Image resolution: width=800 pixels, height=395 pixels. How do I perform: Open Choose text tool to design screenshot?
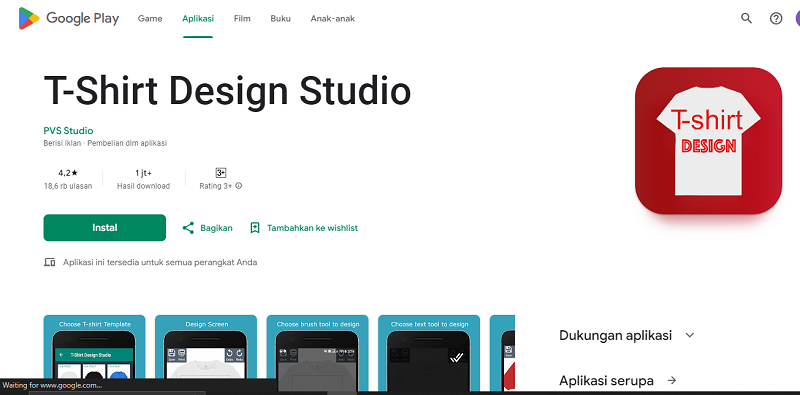tap(429, 353)
